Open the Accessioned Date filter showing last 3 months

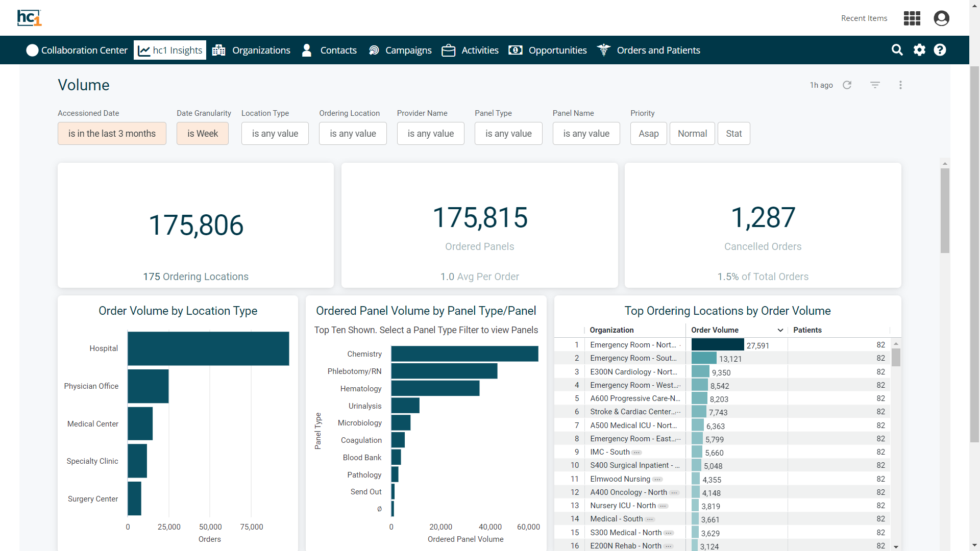click(x=112, y=133)
